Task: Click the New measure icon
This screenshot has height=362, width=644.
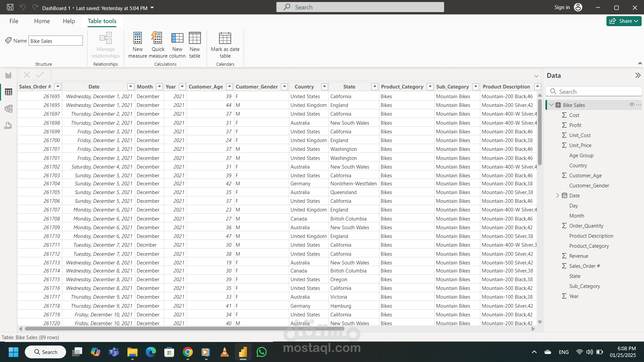Action: (x=138, y=38)
